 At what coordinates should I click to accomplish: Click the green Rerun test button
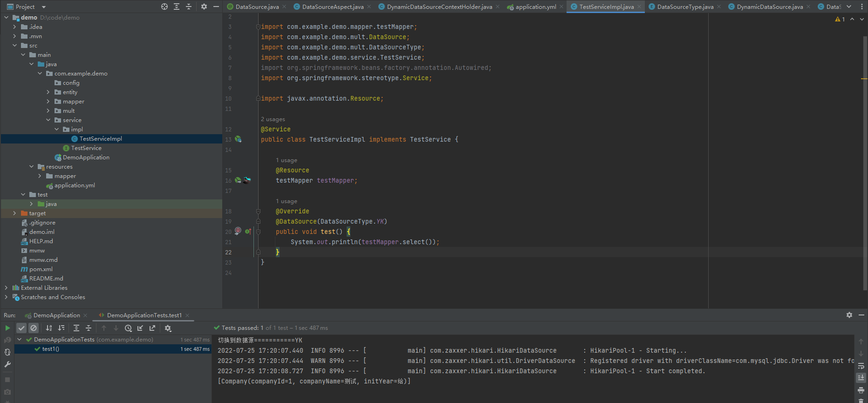point(7,328)
